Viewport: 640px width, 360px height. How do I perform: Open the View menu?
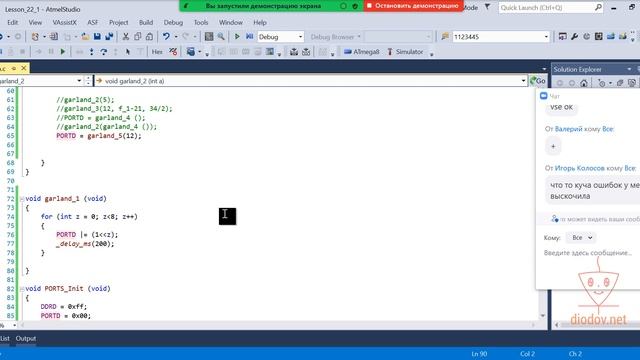(x=35, y=22)
